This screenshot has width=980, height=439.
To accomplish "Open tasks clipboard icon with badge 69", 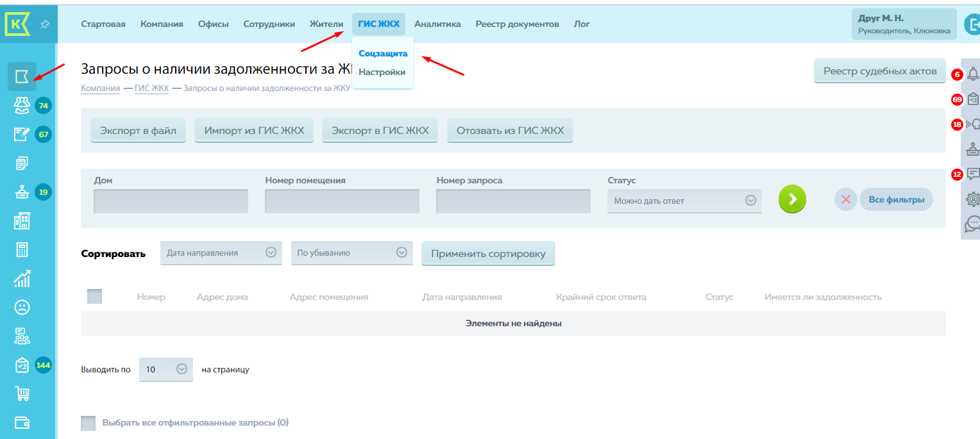I will tap(973, 99).
